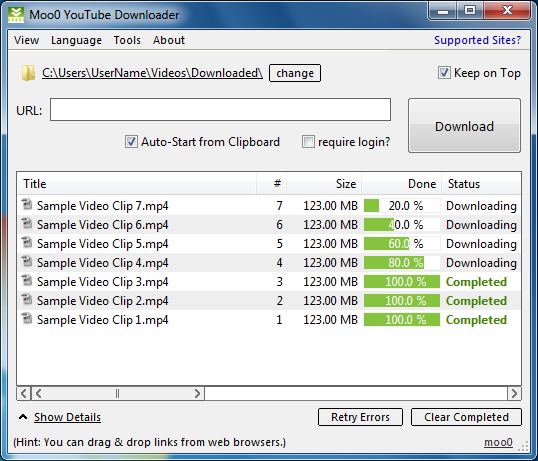Open the Language menu dropdown
Screen dimensions: 538x461
(x=76, y=40)
